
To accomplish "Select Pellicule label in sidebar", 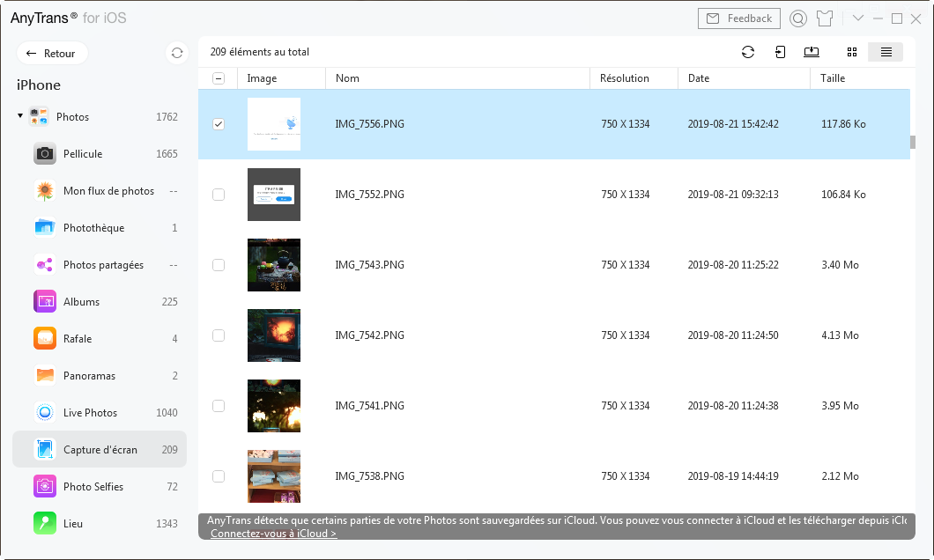I will coord(83,153).
